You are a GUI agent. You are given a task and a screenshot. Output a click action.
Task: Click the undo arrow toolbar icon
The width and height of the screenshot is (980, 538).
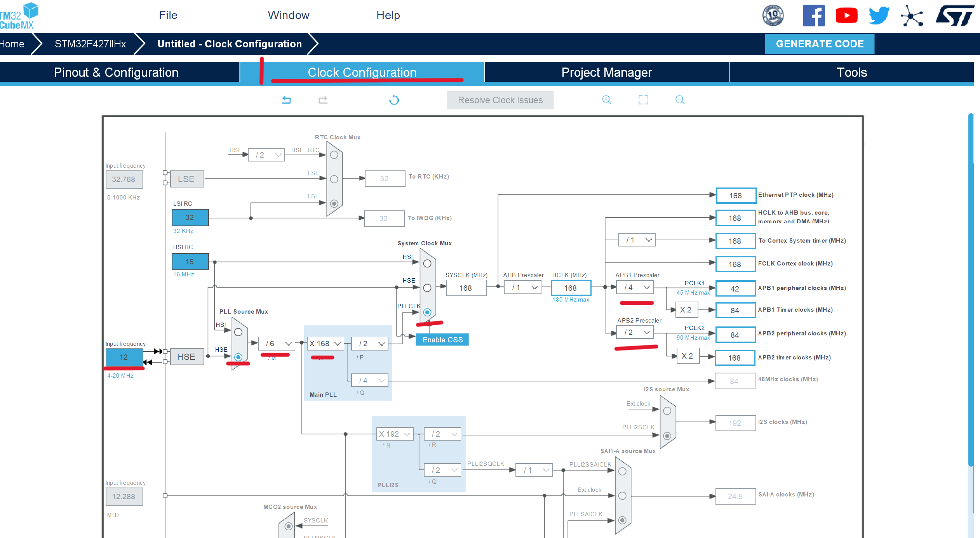(x=286, y=100)
